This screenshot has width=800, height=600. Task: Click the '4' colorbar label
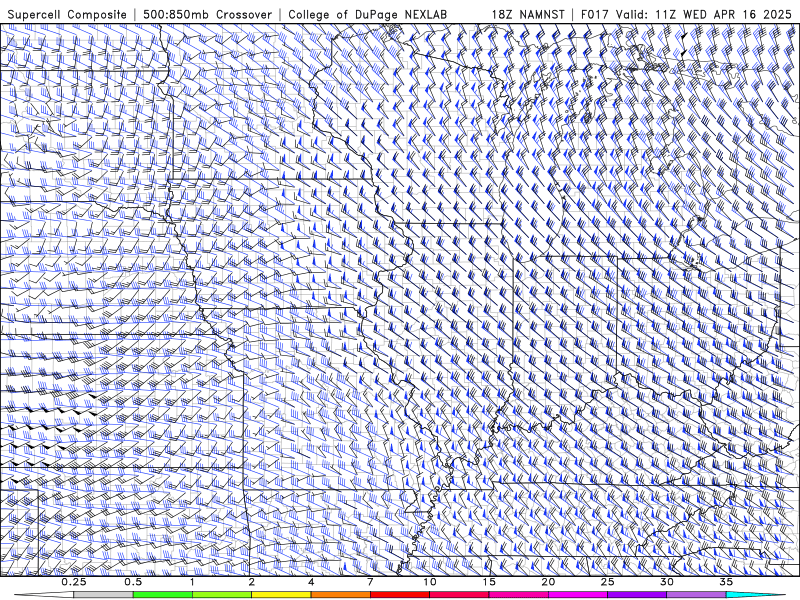[x=311, y=582]
